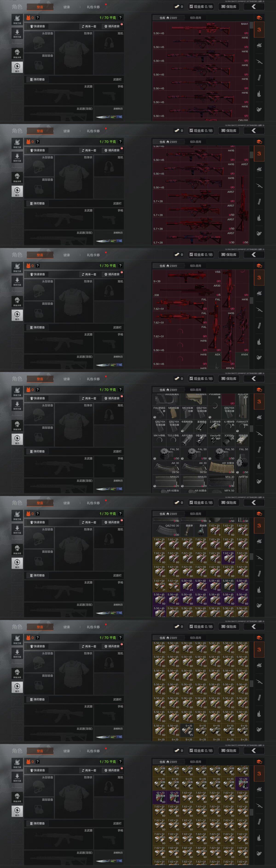This screenshot has width=276, height=868.
Task: Switch to 组队借用 tab above the M4A1 list
Action: coord(195,17)
